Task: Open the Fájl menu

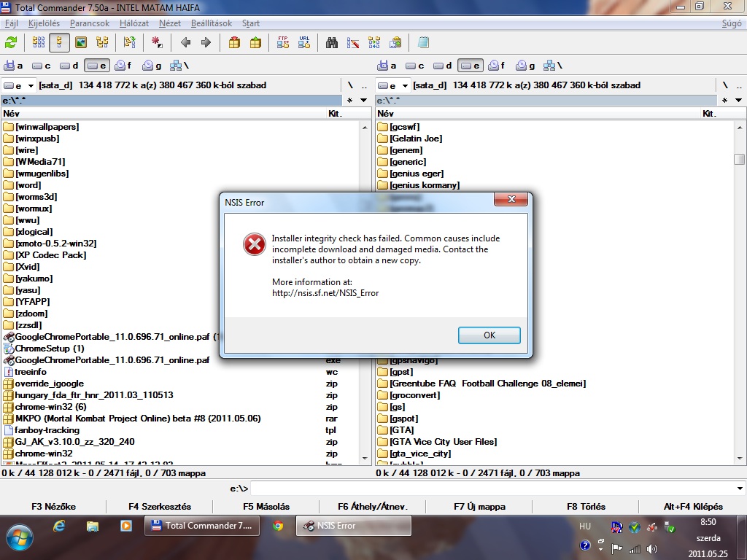Action: (x=12, y=23)
